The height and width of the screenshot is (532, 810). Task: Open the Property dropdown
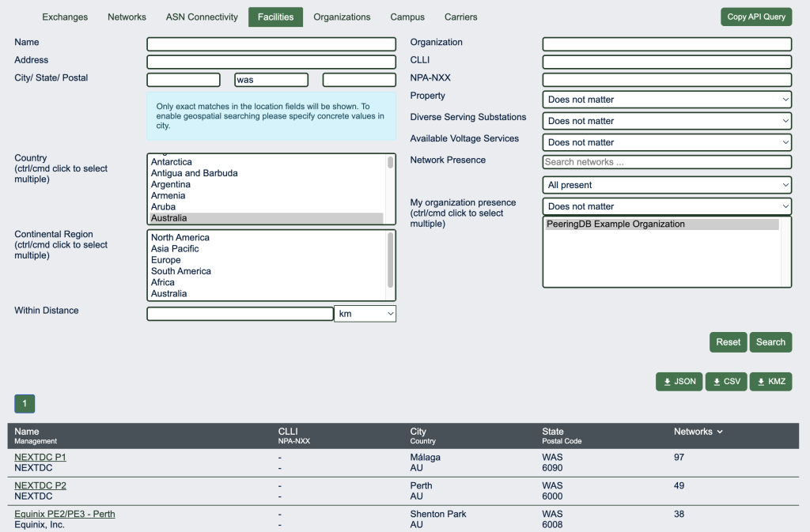pos(667,100)
